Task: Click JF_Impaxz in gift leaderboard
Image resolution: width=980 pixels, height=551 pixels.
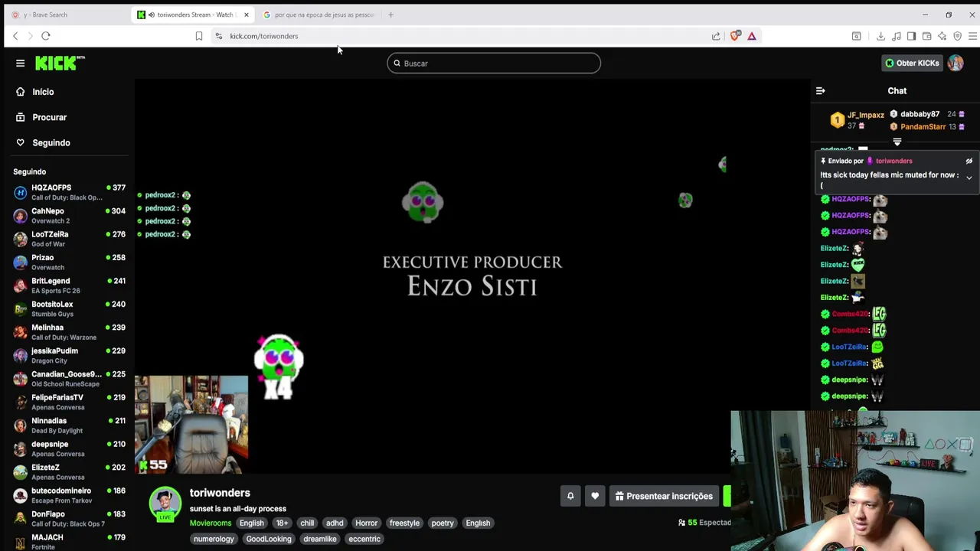Action: click(x=865, y=115)
